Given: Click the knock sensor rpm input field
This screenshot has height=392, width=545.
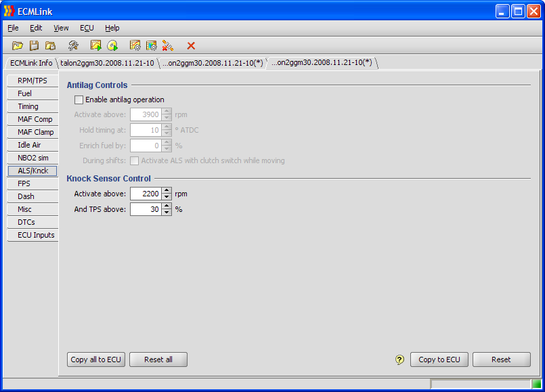Looking at the screenshot, I should [145, 194].
